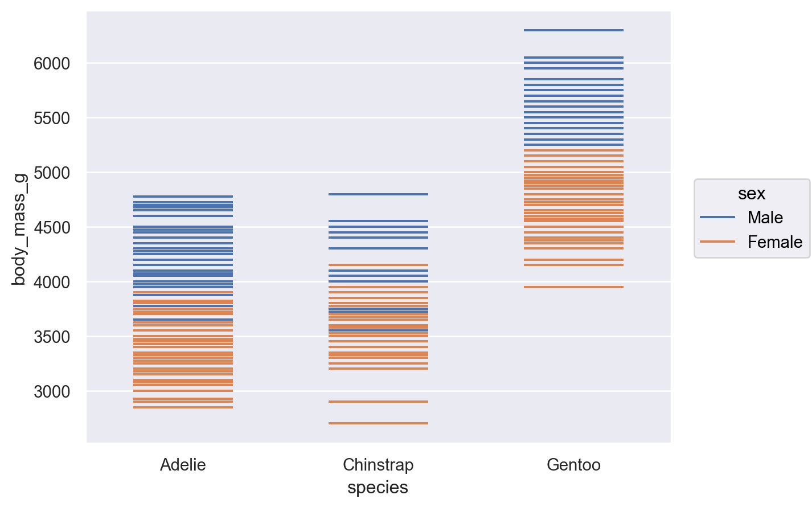The height and width of the screenshot is (507, 812).
Task: Click the 6000 y-axis tick label
Action: (52, 63)
